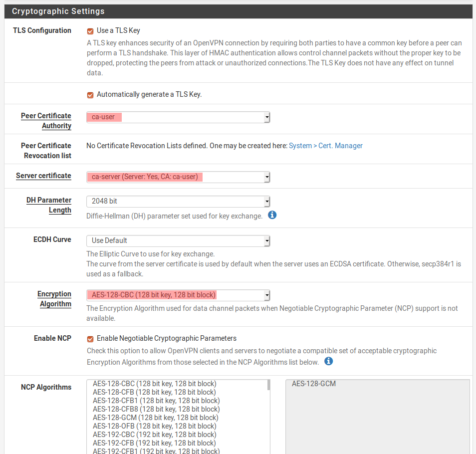This screenshot has width=476, height=454.
Task: Click NCP Algorithms label
Action: (46, 387)
